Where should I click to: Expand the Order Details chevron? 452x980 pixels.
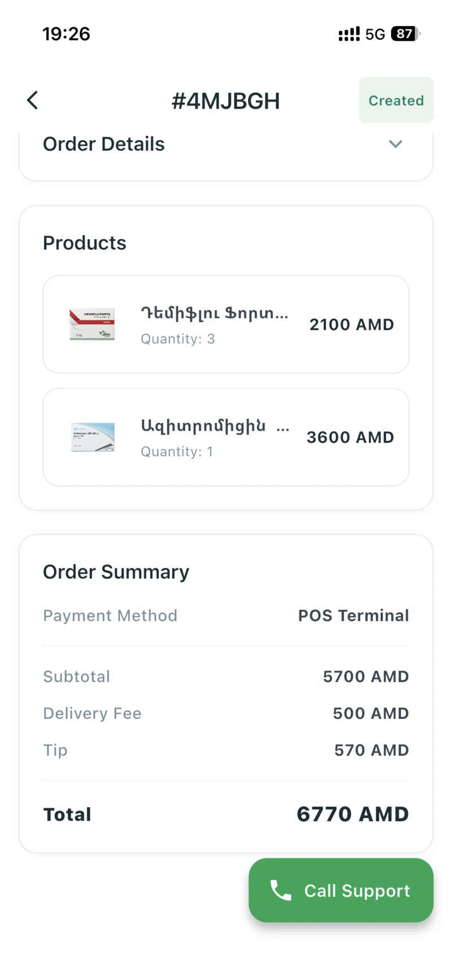(395, 144)
